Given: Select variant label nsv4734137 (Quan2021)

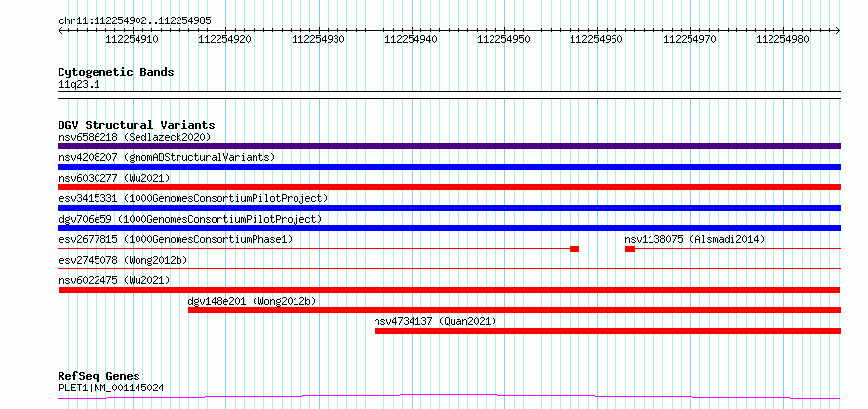Looking at the screenshot, I should (435, 321).
